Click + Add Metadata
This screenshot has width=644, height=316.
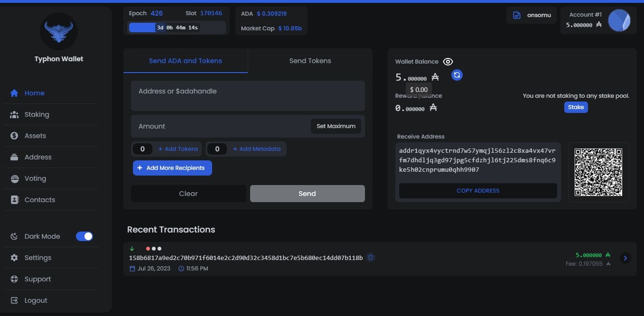click(x=257, y=149)
